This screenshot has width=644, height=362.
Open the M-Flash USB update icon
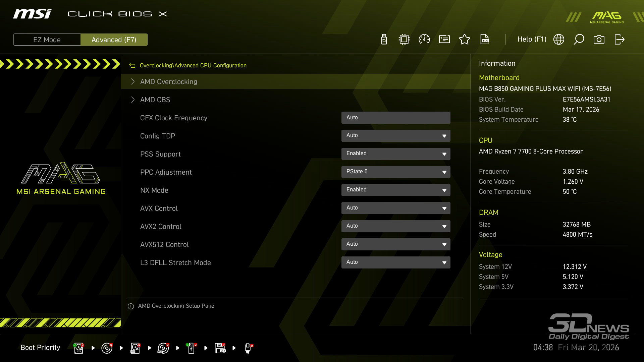pos(384,40)
